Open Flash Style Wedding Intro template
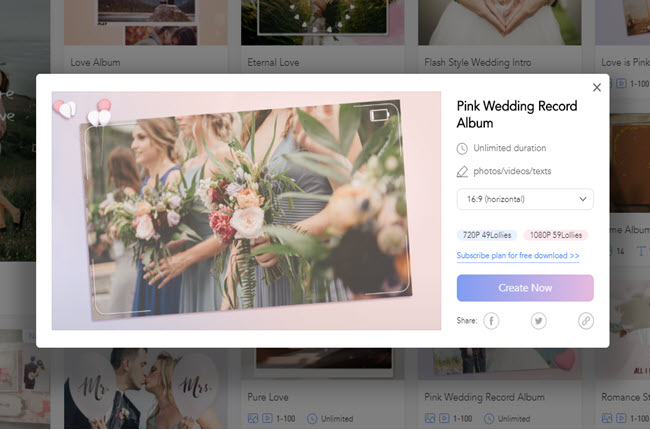The image size is (650, 430). click(478, 63)
